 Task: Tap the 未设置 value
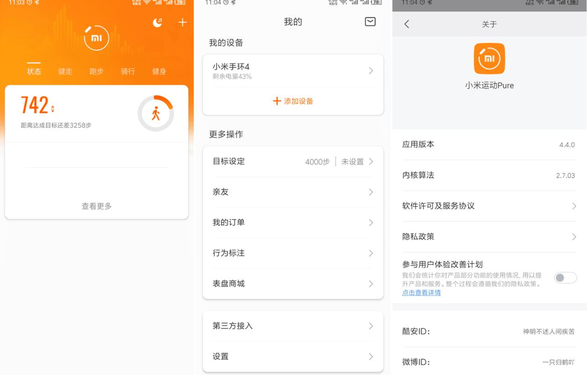[353, 162]
